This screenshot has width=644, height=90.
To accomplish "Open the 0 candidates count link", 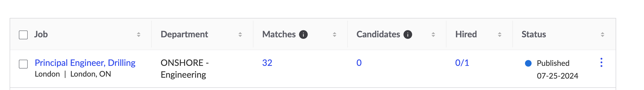I will tap(359, 63).
